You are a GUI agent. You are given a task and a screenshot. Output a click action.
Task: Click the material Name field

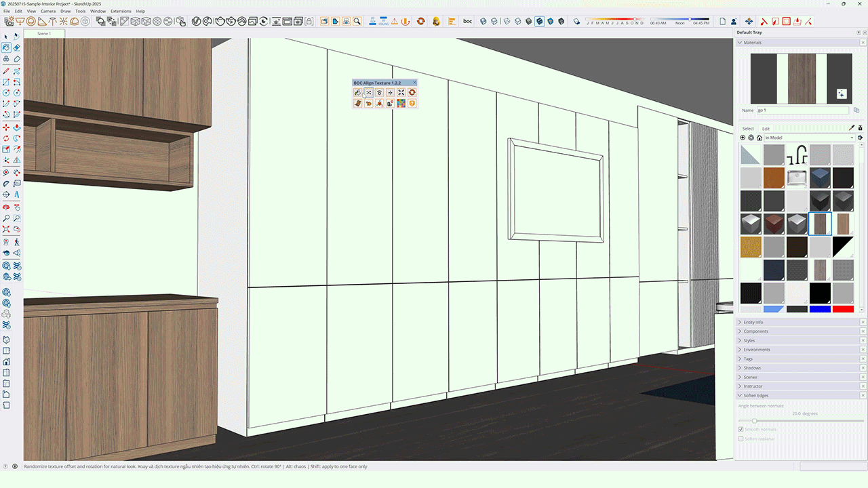click(x=803, y=110)
